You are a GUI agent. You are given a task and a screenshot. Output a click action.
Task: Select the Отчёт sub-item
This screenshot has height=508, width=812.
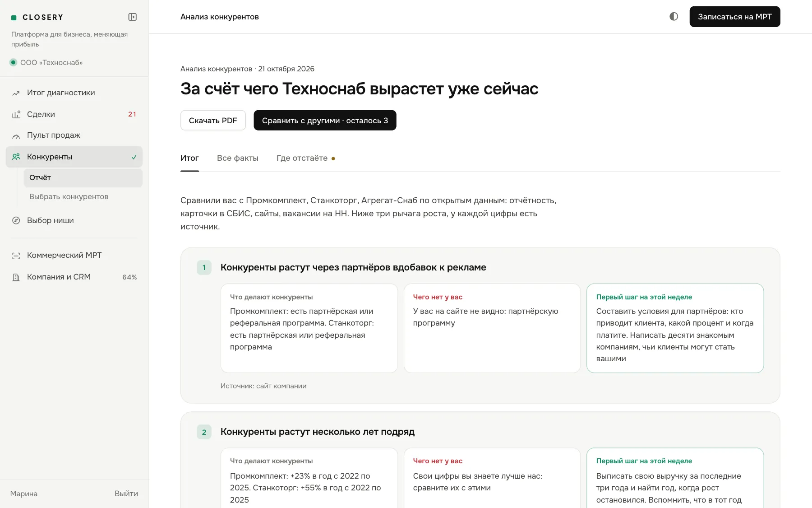[83, 178]
